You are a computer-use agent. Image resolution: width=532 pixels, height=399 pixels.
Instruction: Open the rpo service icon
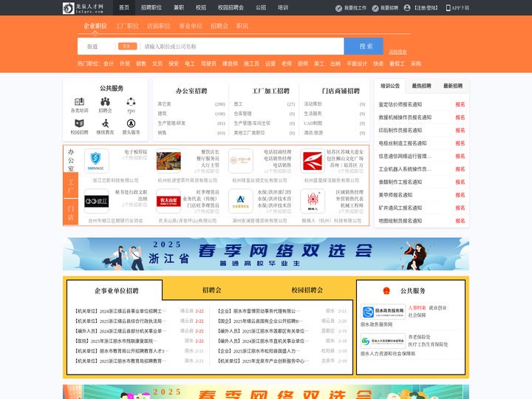(x=131, y=101)
